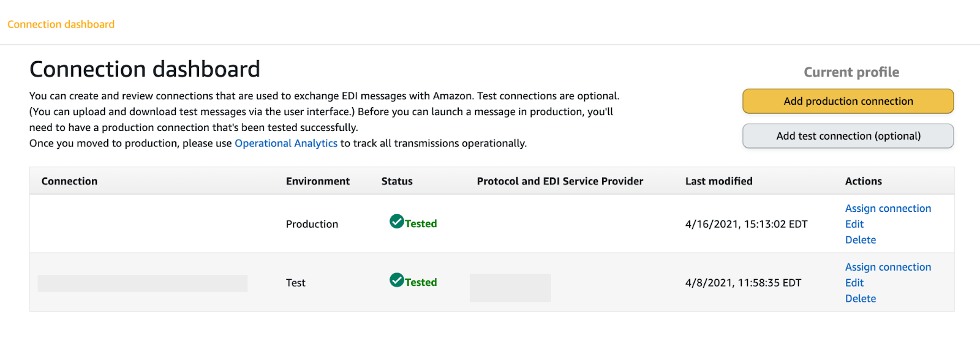Click the Last modified column header

pyautogui.click(x=718, y=181)
